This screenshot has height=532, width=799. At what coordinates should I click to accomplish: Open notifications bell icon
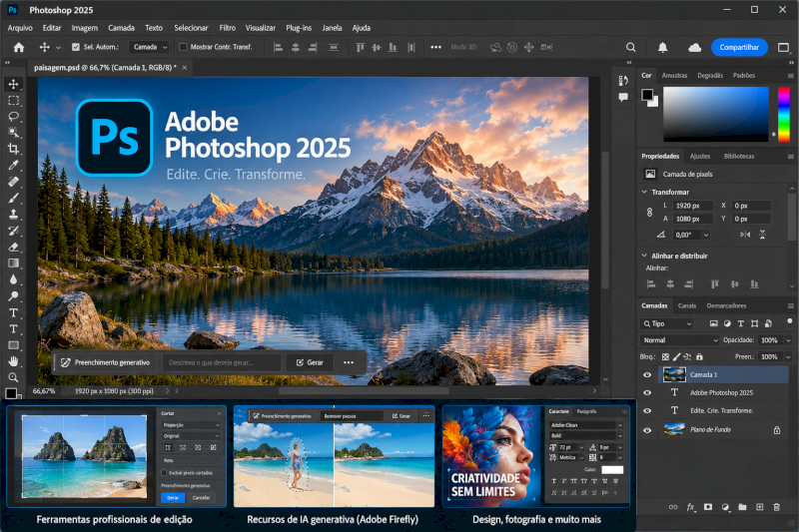pos(662,47)
